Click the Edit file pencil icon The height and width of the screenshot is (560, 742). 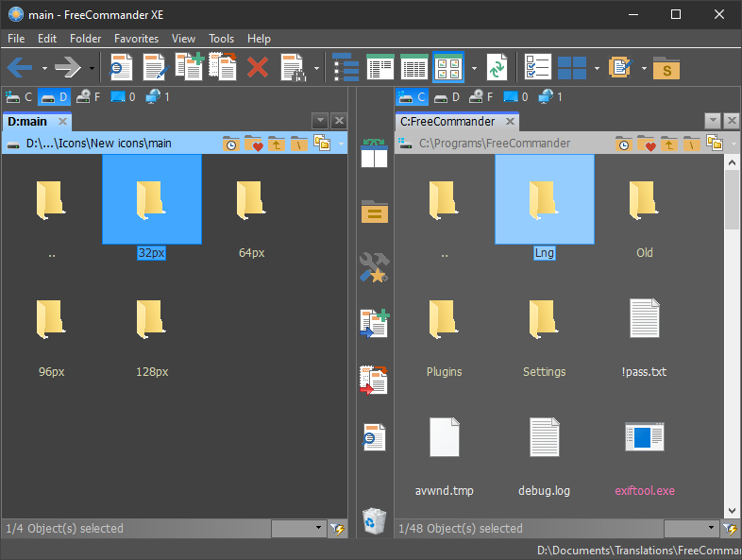(x=156, y=68)
